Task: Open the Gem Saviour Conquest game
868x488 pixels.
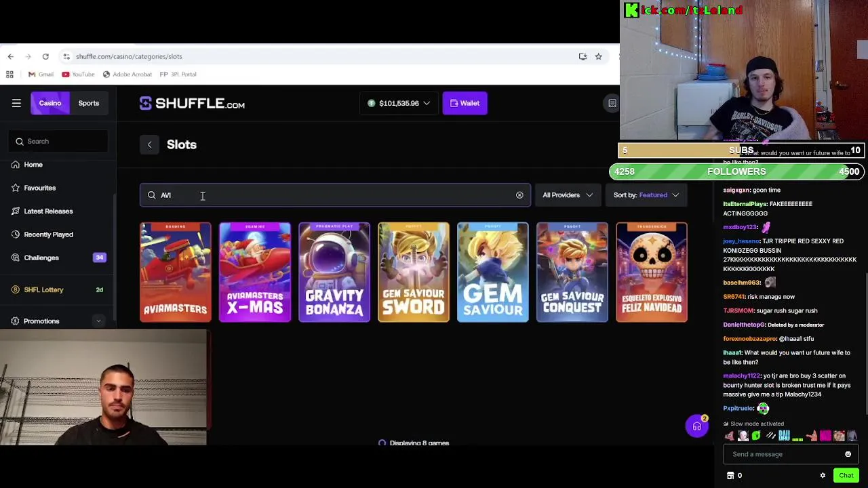Action: (x=572, y=272)
